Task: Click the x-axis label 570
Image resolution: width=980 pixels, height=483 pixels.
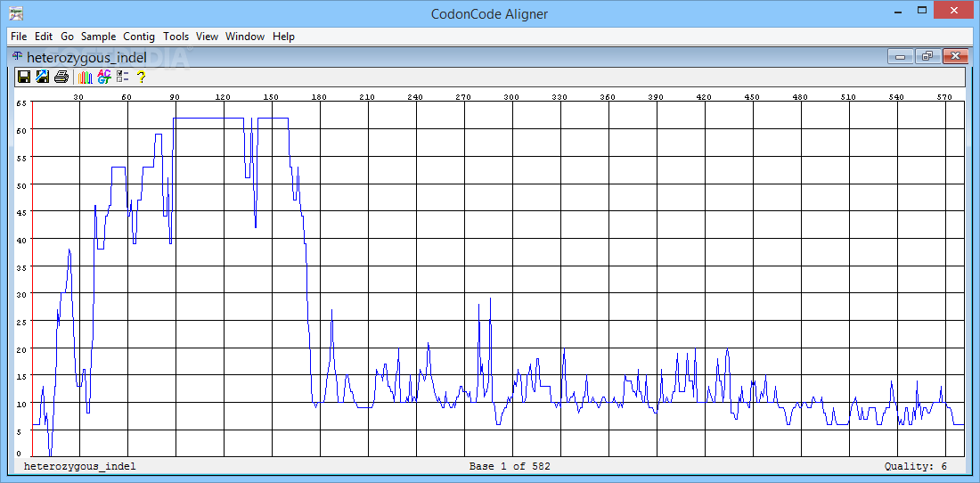Action: tap(944, 97)
